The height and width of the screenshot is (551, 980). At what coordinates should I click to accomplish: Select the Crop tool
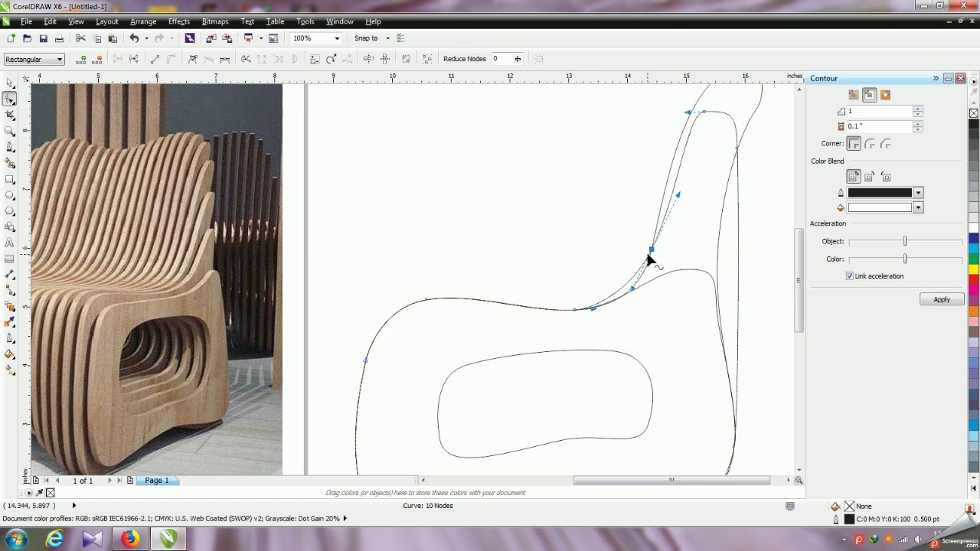pyautogui.click(x=9, y=115)
